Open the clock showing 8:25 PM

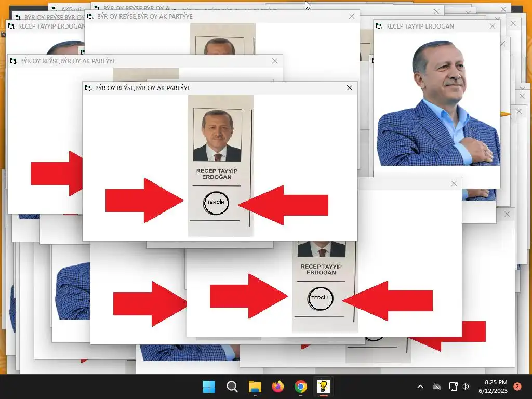coord(493,387)
